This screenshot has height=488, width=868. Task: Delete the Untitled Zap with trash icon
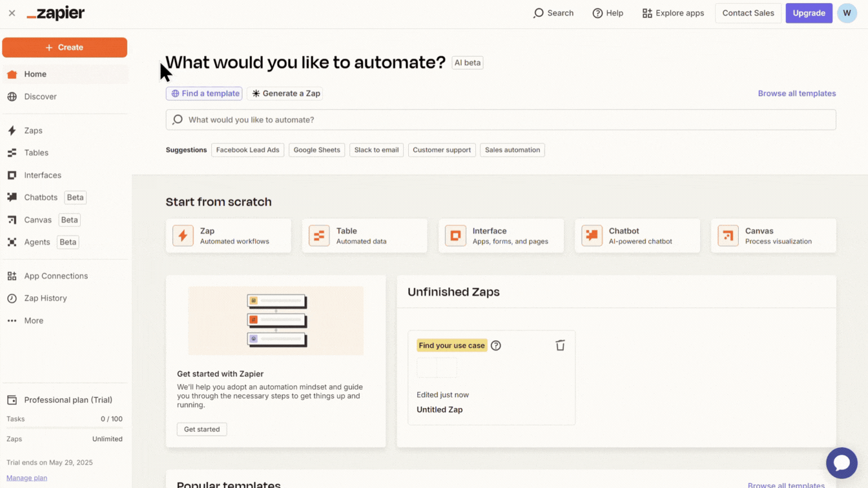560,345
